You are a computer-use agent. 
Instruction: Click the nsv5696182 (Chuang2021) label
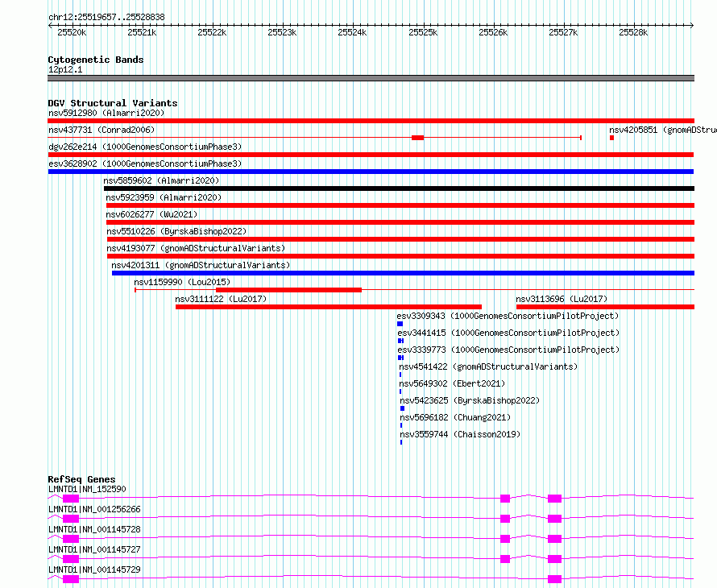(x=455, y=417)
